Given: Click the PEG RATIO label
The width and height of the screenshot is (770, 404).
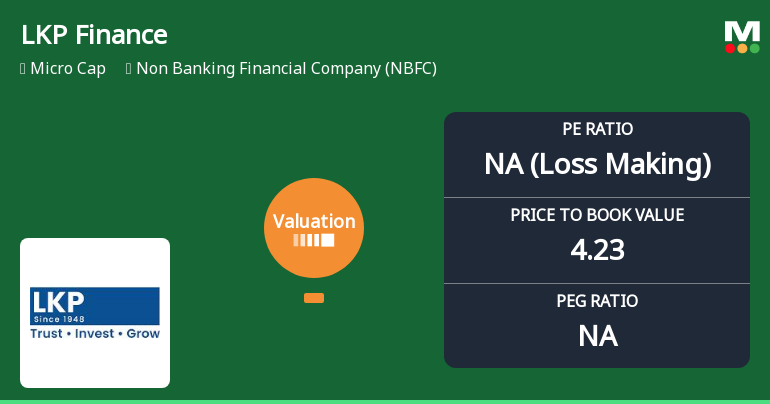Looking at the screenshot, I should tap(597, 301).
